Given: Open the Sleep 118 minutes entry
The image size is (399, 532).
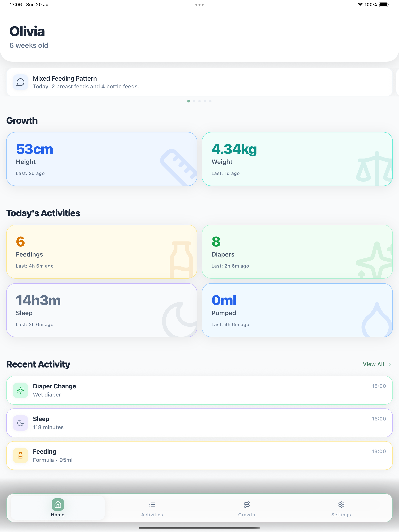Looking at the screenshot, I should tap(199, 423).
